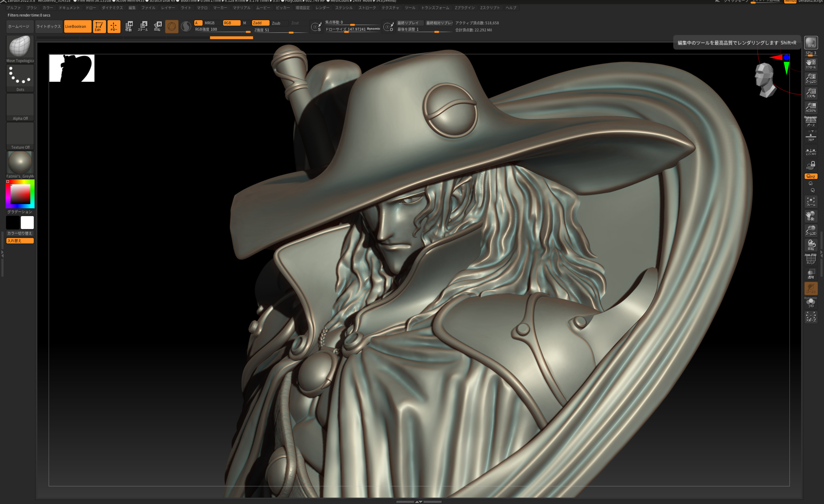Image resolution: width=824 pixels, height=504 pixels.
Task: Click the Frame (フレーム) view icon
Action: coord(811,201)
